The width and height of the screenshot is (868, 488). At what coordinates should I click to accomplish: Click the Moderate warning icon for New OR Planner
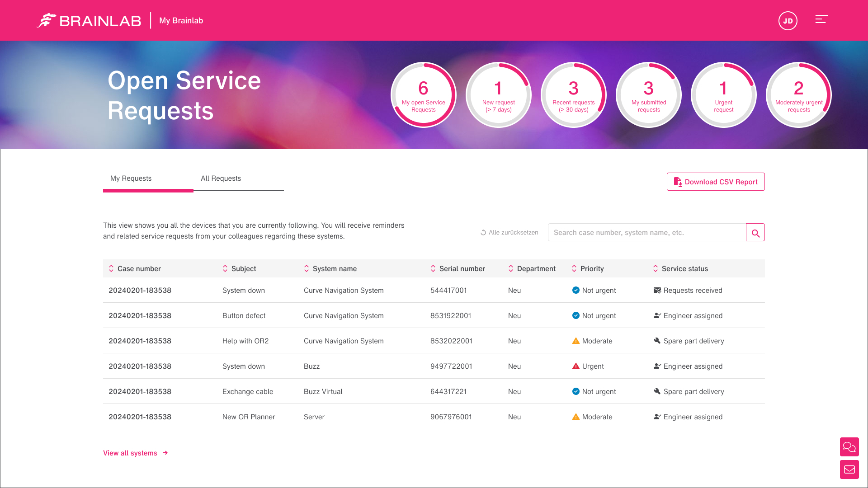576,417
